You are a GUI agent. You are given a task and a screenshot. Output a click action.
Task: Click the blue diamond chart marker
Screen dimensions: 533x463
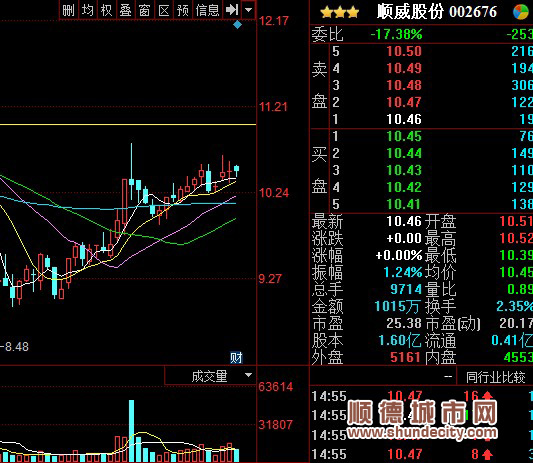pyautogui.click(x=237, y=24)
